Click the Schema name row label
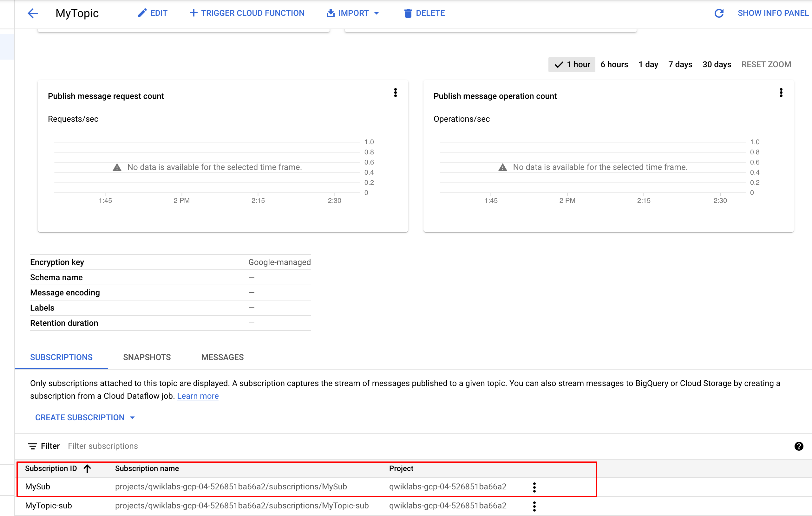 pyautogui.click(x=56, y=277)
